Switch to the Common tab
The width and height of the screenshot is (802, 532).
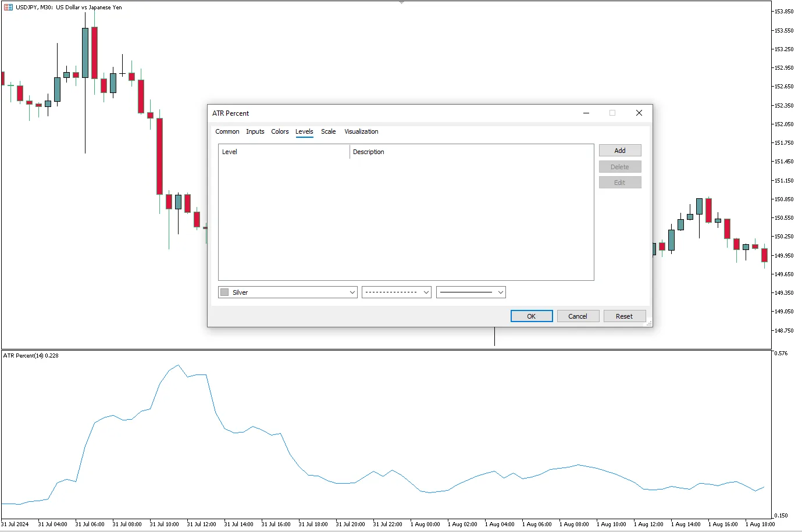pyautogui.click(x=227, y=132)
